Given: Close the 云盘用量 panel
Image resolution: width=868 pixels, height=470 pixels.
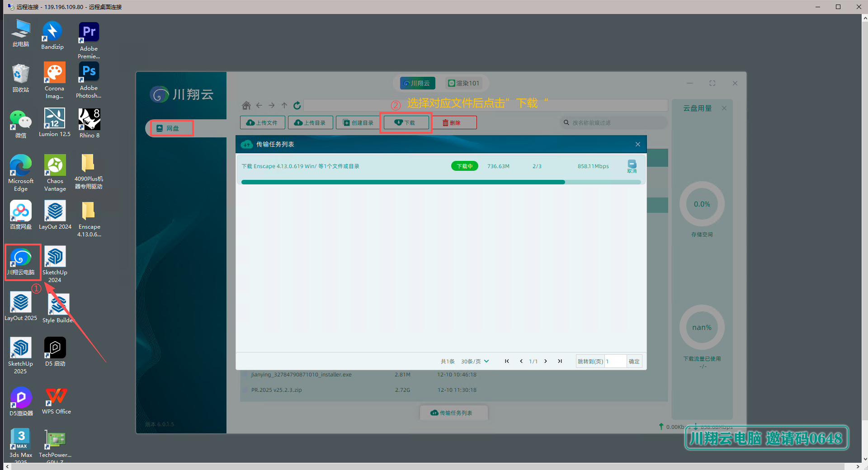Looking at the screenshot, I should coord(724,108).
